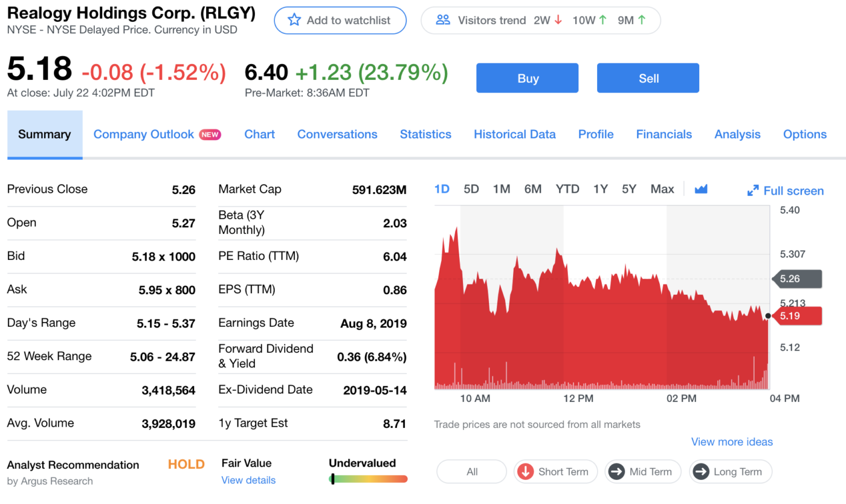The height and width of the screenshot is (504, 846).
Task: Select the YTD chart range
Action: tap(567, 189)
